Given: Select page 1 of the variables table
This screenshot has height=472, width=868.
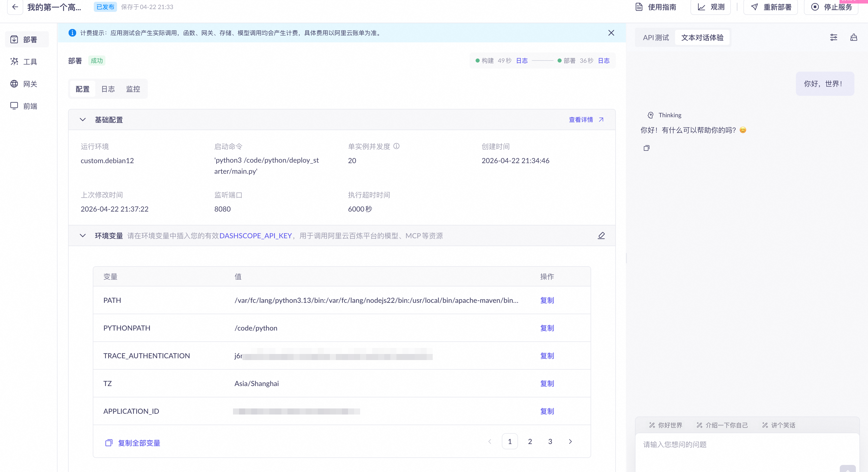Looking at the screenshot, I should [x=510, y=441].
